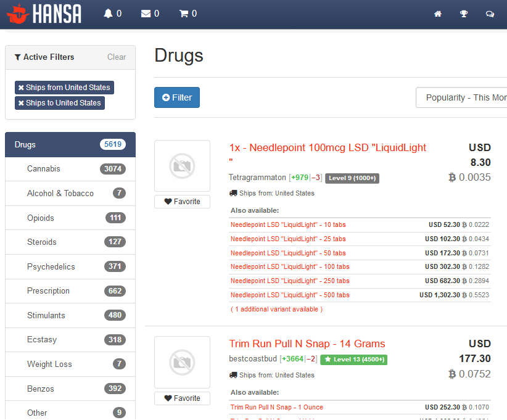Open the 250 tabs variant
The width and height of the screenshot is (507, 420).
(x=290, y=281)
